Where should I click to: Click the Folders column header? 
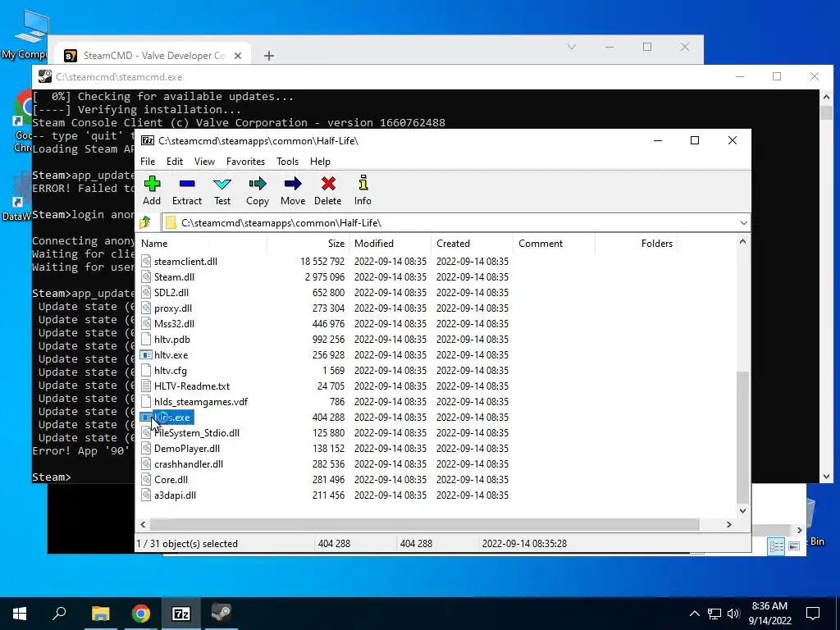pos(636,243)
